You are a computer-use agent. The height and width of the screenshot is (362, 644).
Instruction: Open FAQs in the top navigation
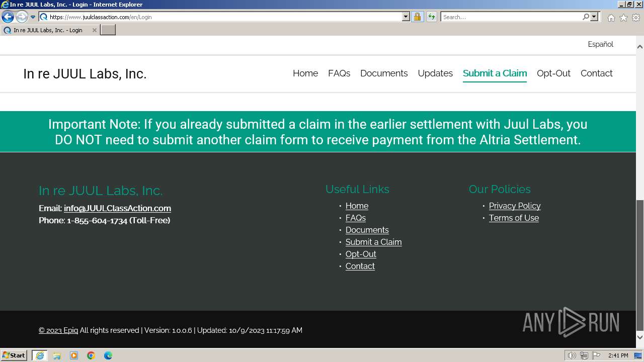click(x=339, y=73)
